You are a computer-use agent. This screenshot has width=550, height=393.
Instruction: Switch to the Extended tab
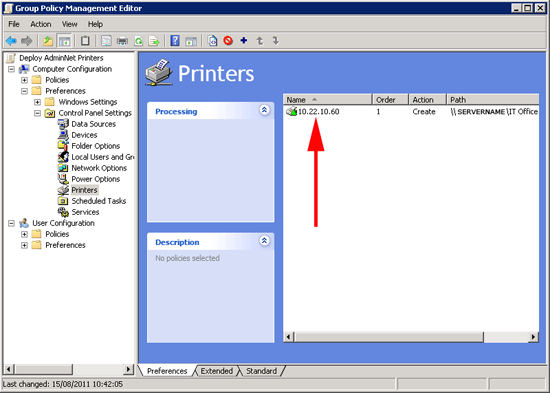(x=216, y=371)
